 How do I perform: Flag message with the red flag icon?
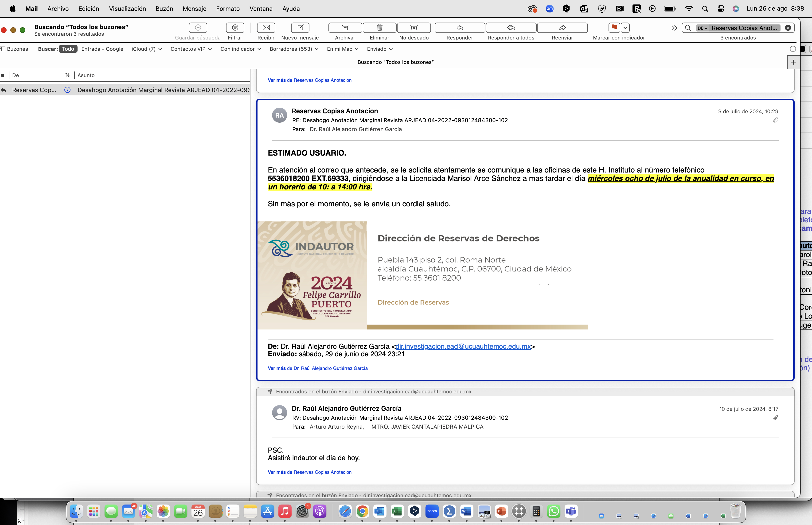[x=614, y=27]
